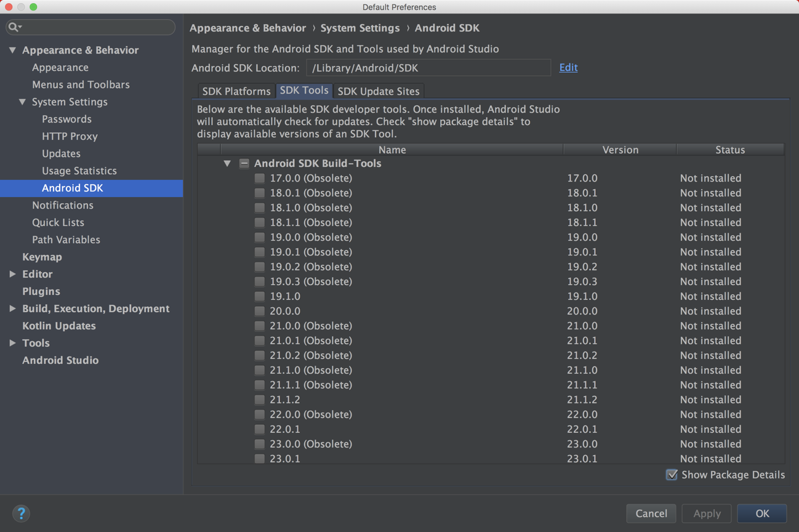
Task: Check the 22.0.1 build-tools checkbox
Action: 260,429
